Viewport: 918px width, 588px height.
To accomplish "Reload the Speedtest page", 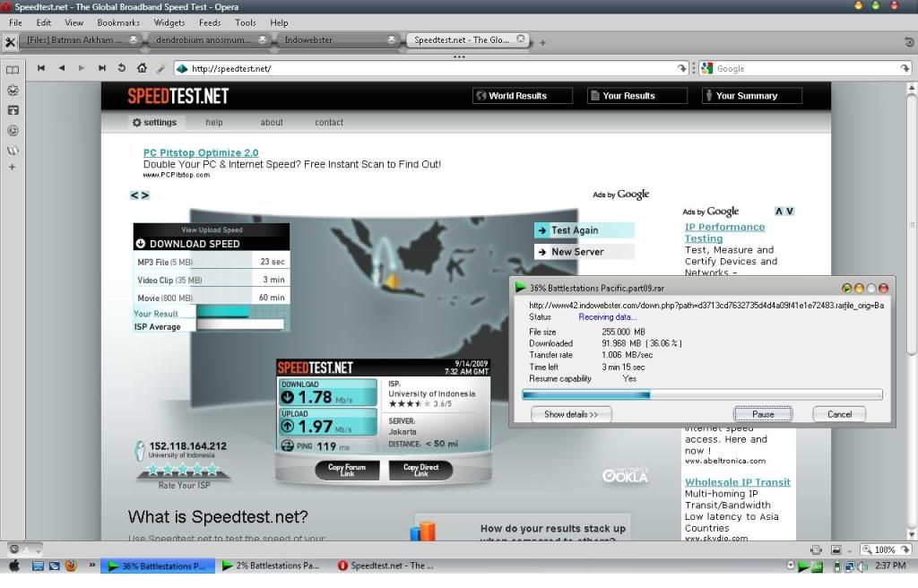I will point(122,68).
